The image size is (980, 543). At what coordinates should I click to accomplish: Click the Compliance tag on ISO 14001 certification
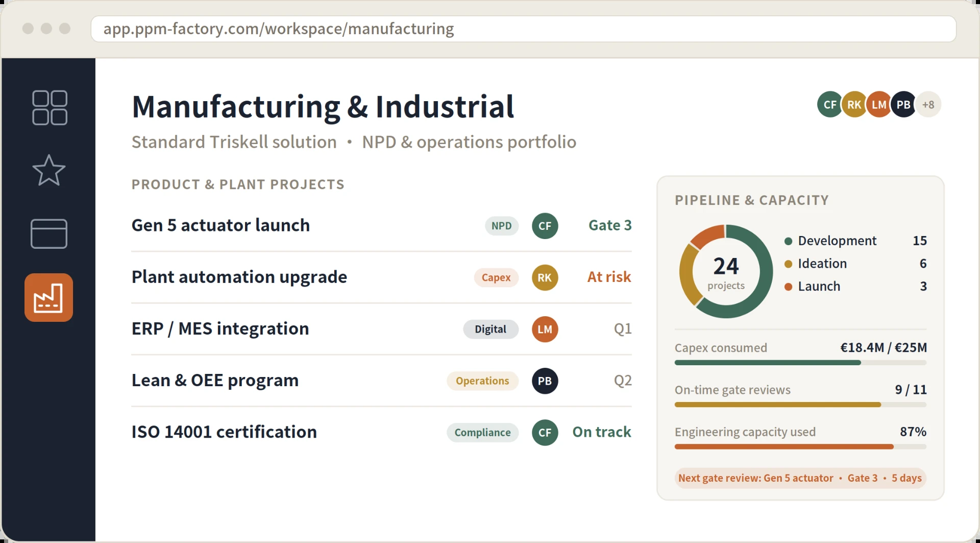(x=482, y=433)
